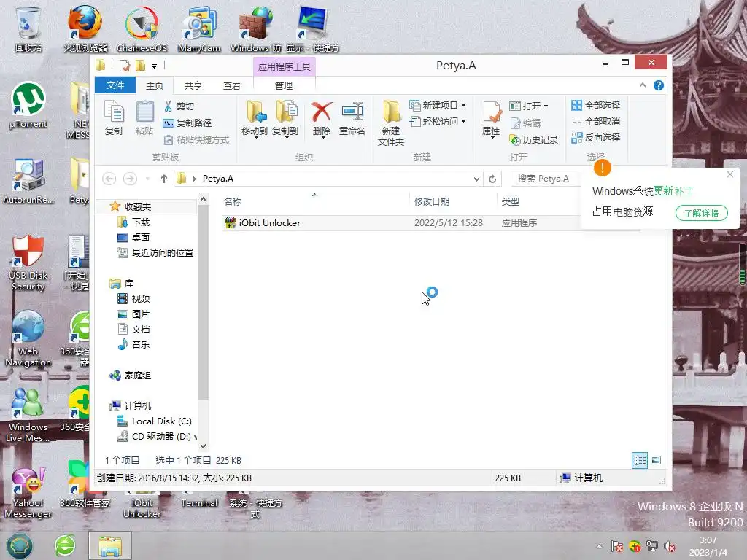Open the 文件 (File) menu tab
The height and width of the screenshot is (560, 747).
click(115, 85)
